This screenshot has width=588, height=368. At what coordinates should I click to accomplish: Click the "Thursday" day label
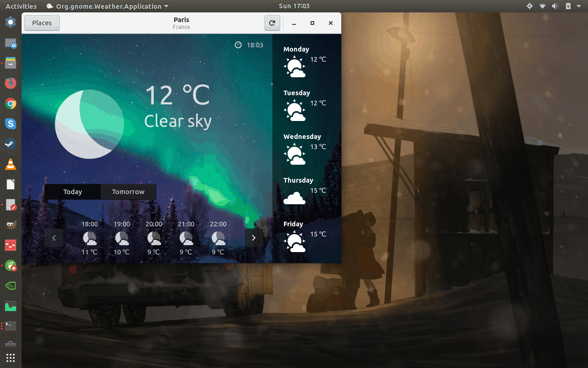[298, 180]
